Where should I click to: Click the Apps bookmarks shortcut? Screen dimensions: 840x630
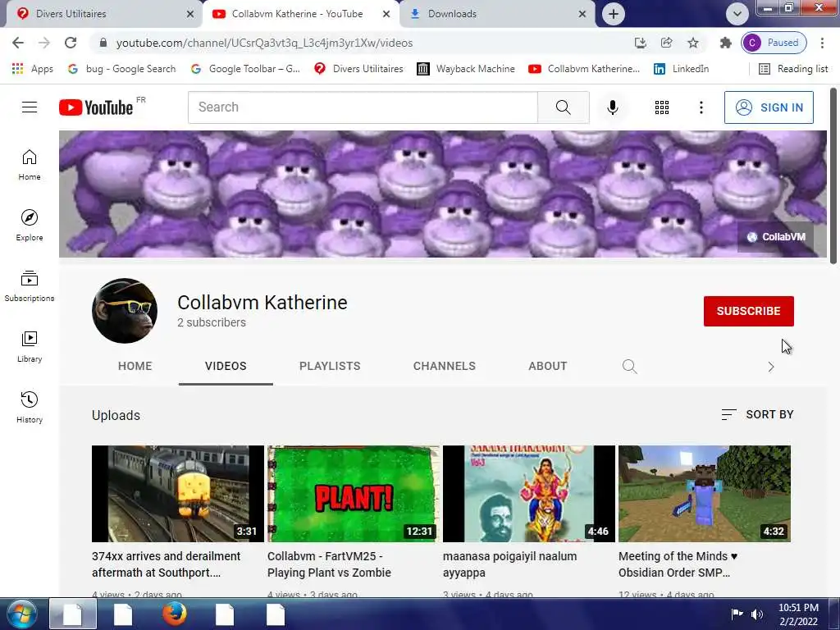click(33, 69)
